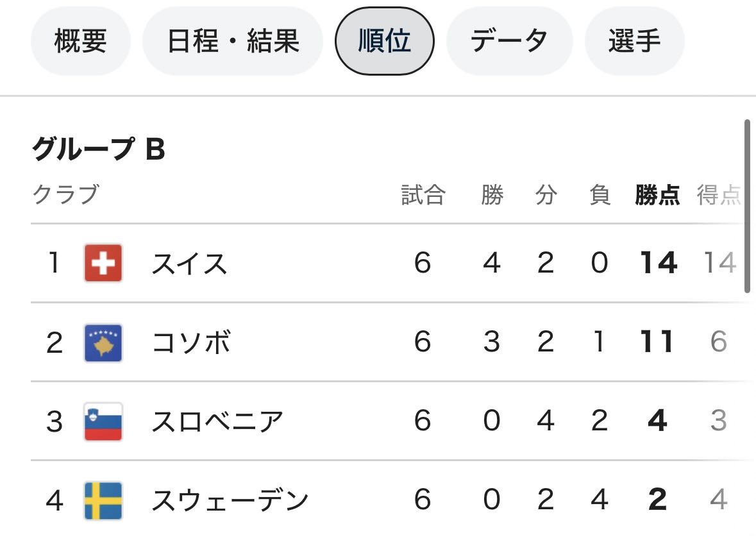Click the 得点 goals column header

[x=719, y=195]
